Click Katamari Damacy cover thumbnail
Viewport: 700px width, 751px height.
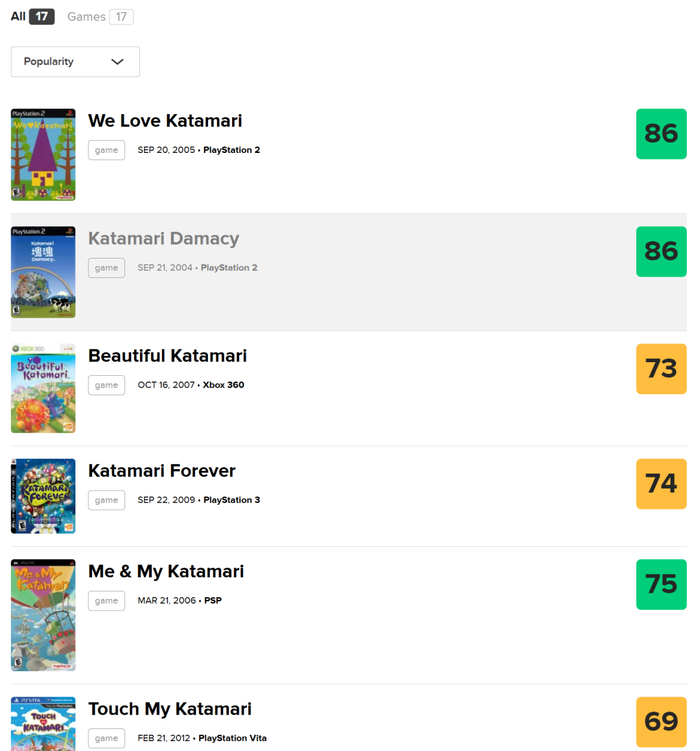43,272
